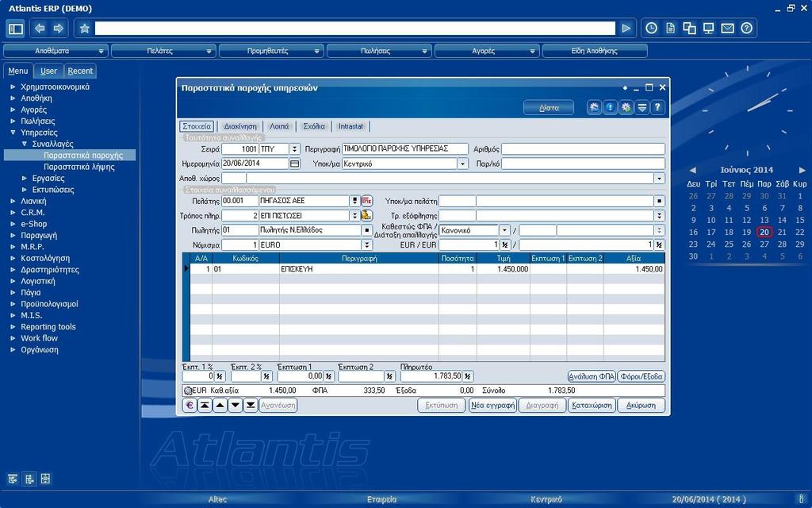Open the Σχόλια tab
The height and width of the screenshot is (508, 812).
[x=314, y=126]
